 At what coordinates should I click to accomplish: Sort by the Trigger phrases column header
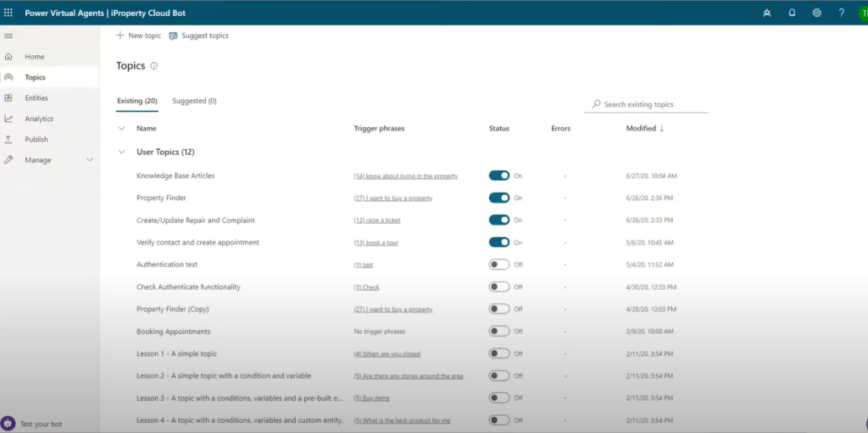[x=379, y=128]
